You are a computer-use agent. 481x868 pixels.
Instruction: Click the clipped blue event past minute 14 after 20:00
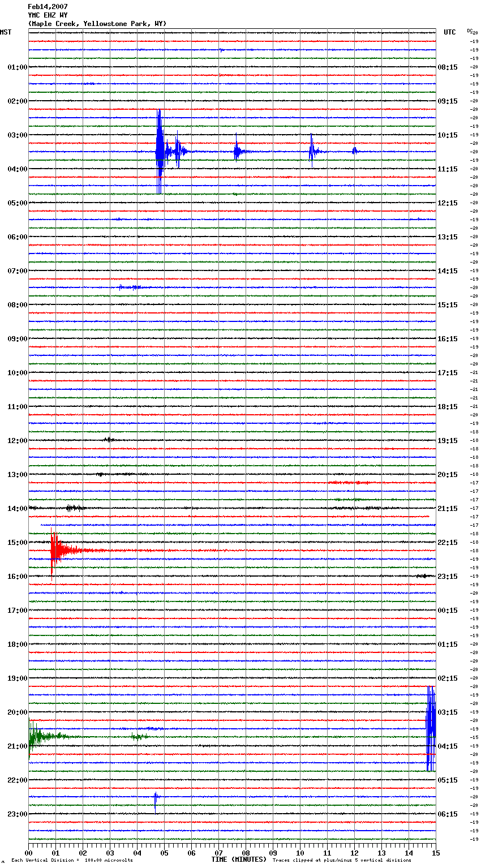coord(431,728)
